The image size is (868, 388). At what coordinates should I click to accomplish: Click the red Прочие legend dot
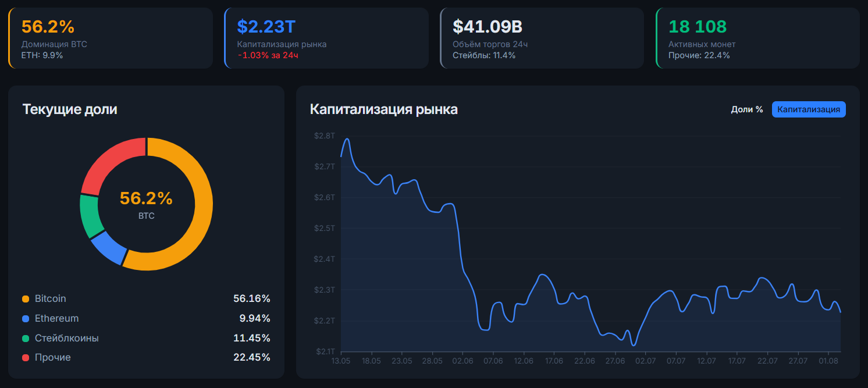26,358
